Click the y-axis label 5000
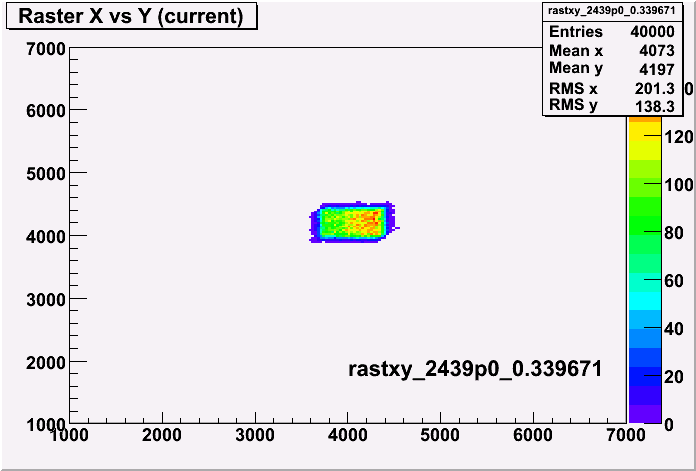Screen dimensions: 696x471 (x=46, y=174)
